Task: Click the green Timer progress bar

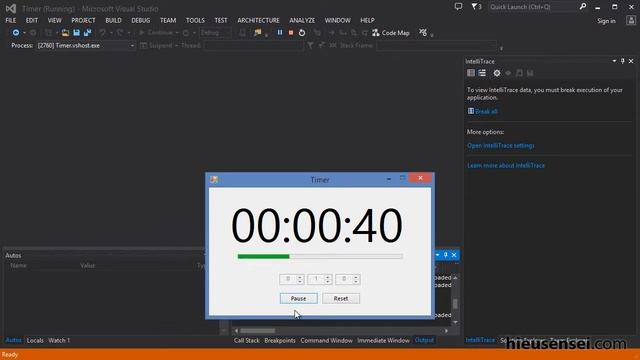Action: 320,256
